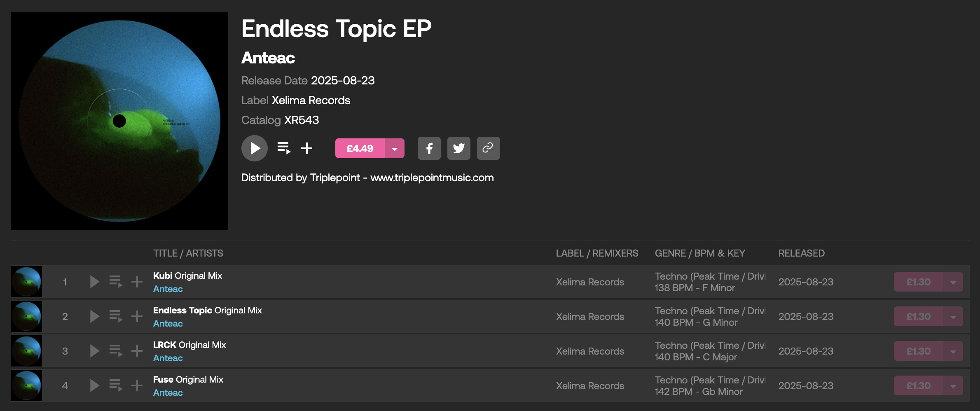Screen dimensions: 980x411
Task: Click the large Endless Topic EP cover art
Action: [x=119, y=121]
